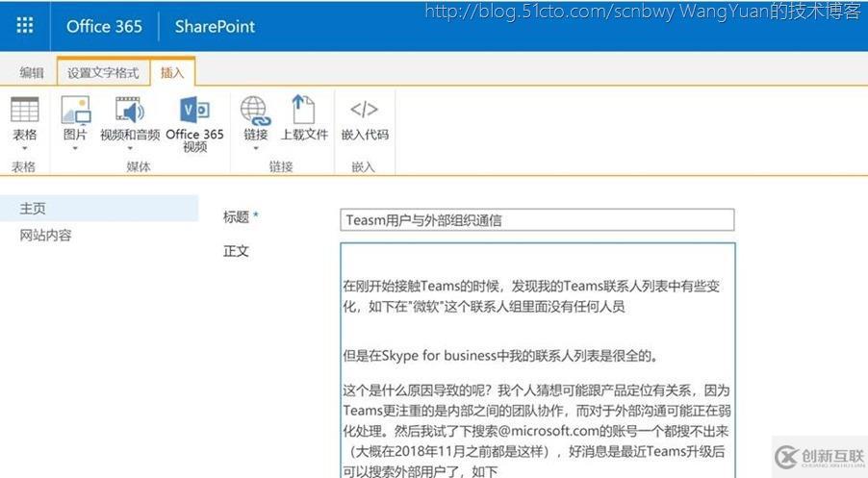Switch to the 设置文字格式 ribbon tab
Image resolution: width=868 pixels, height=478 pixels.
[x=103, y=72]
